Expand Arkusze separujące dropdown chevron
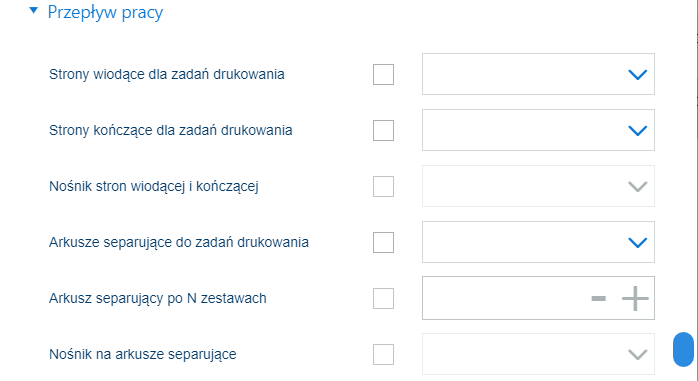This screenshot has height=381, width=698. pyautogui.click(x=637, y=243)
